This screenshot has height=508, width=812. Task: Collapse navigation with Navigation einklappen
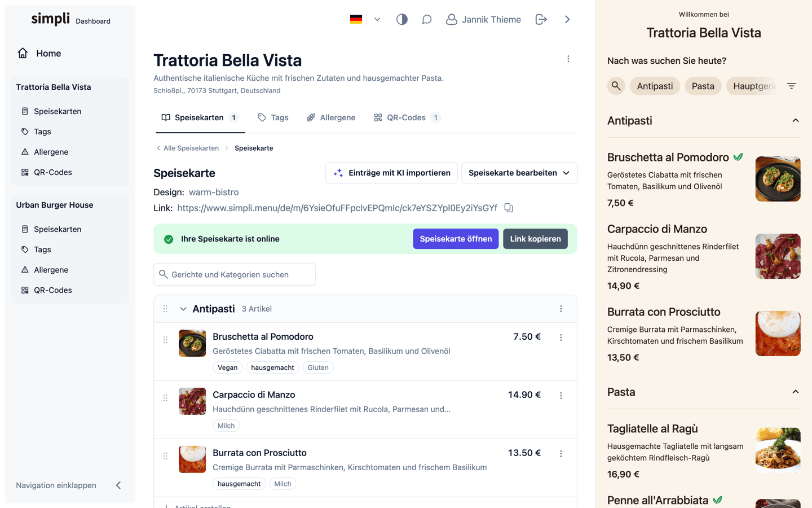point(69,485)
